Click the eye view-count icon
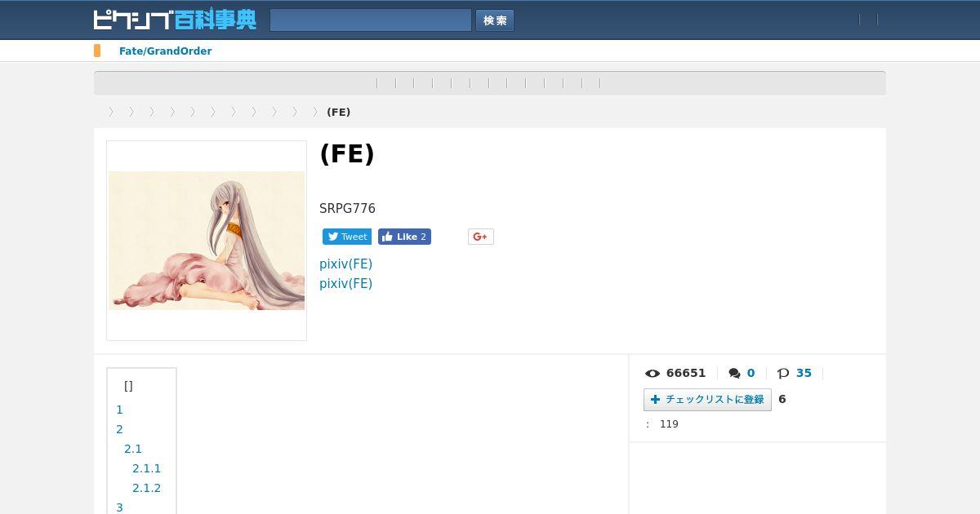This screenshot has width=980, height=514. click(653, 374)
